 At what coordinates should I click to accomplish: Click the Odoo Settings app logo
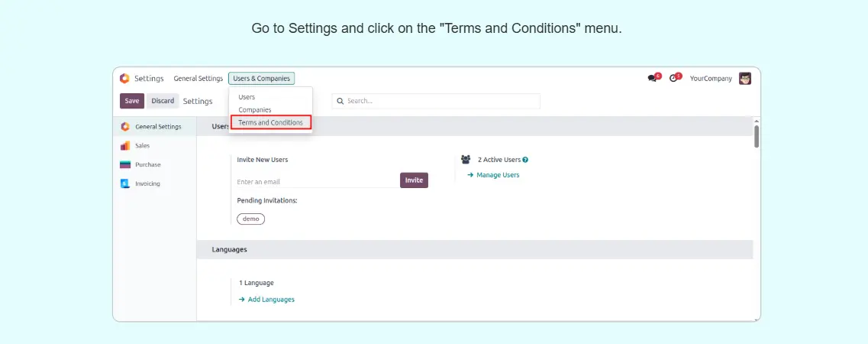click(x=124, y=78)
